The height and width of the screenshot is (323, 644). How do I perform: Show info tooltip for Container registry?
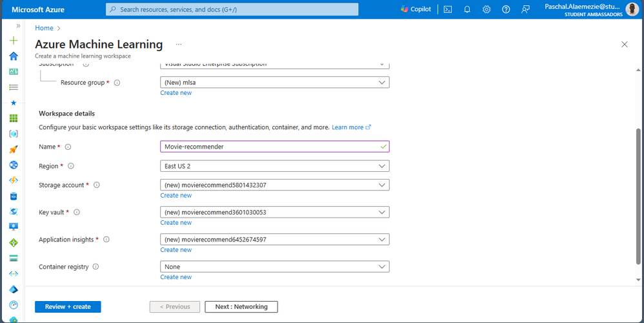(96, 267)
